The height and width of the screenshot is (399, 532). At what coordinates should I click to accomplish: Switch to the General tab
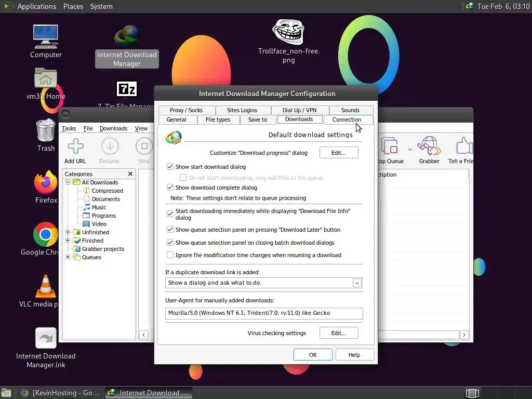[x=177, y=119]
